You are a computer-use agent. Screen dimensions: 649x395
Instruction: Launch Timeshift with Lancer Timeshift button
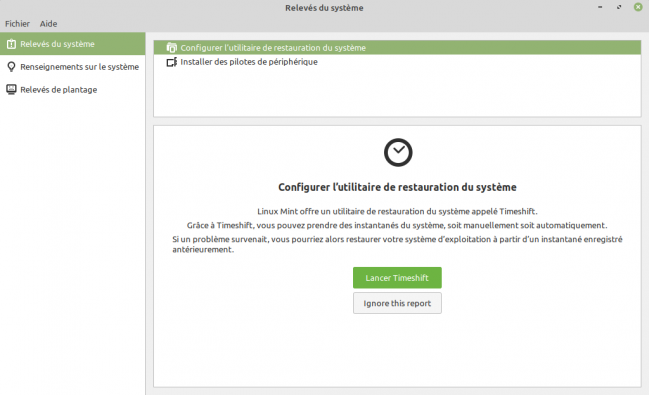coord(397,278)
